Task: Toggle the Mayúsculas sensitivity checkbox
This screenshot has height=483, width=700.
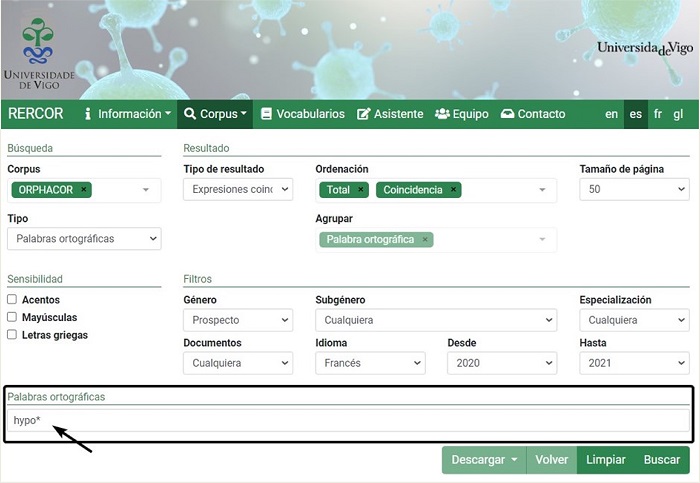Action: (x=12, y=318)
